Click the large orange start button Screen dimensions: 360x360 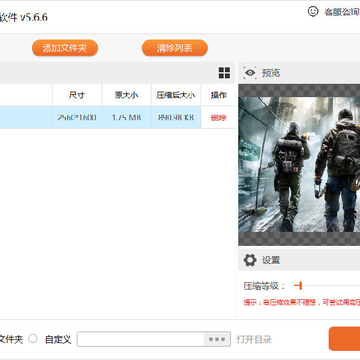344,339
